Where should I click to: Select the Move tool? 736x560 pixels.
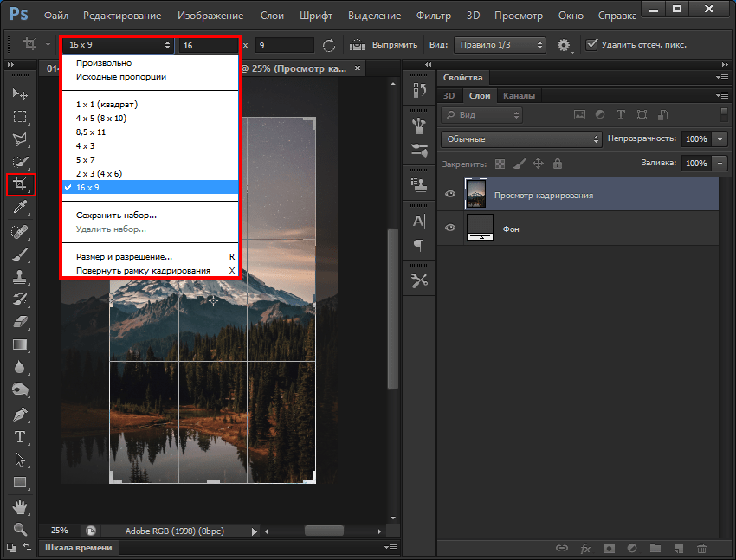(20, 93)
